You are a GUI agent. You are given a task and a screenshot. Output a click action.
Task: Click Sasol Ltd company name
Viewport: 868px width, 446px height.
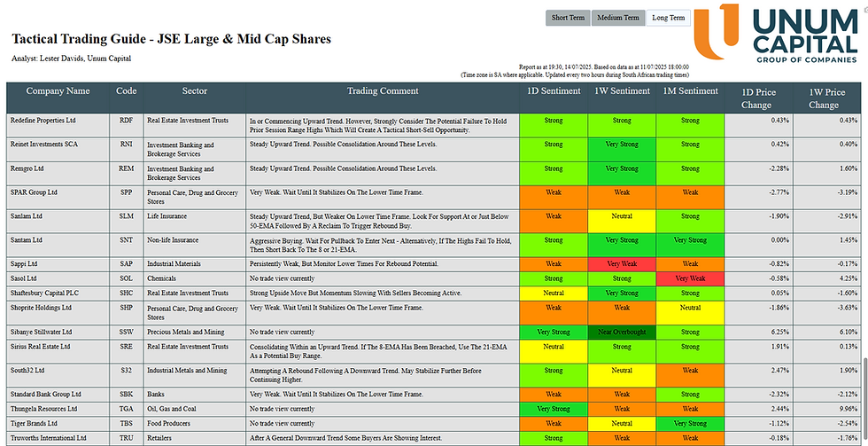[24, 278]
